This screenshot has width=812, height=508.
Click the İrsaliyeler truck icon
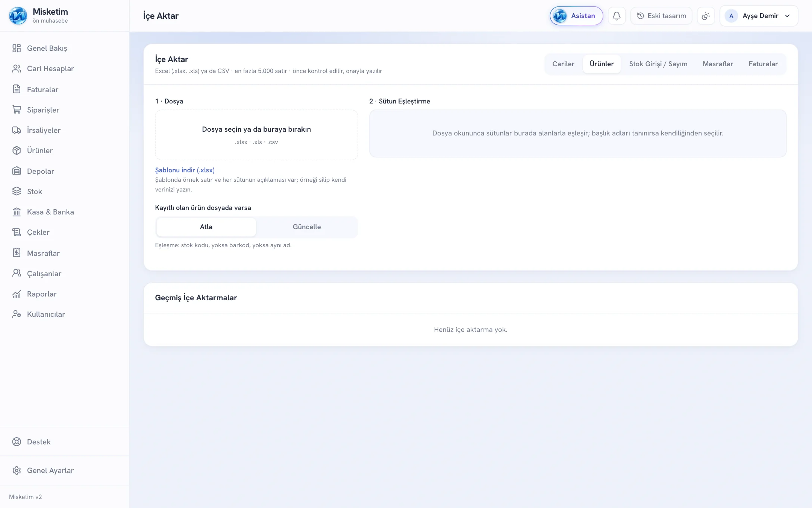click(17, 130)
